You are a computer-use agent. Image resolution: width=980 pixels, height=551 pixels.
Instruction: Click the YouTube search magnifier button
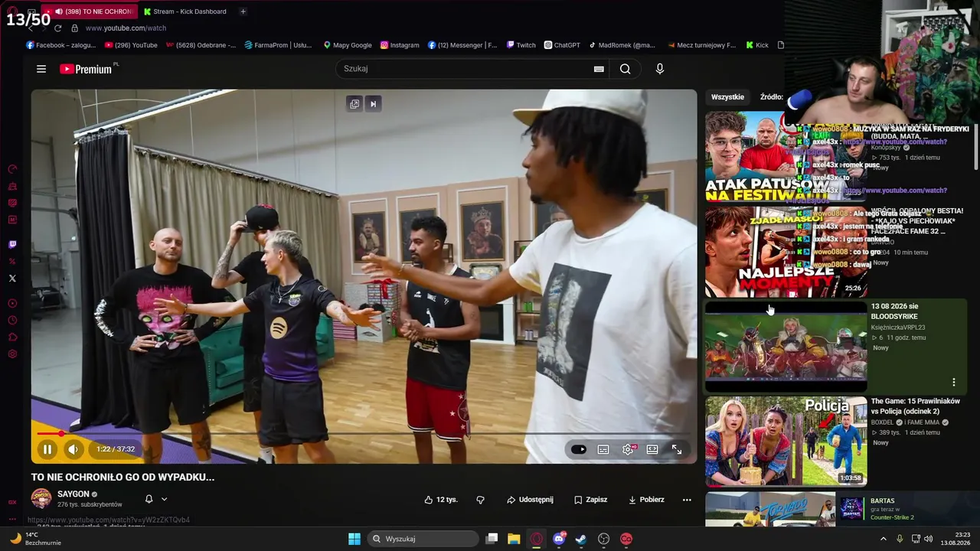coord(626,69)
